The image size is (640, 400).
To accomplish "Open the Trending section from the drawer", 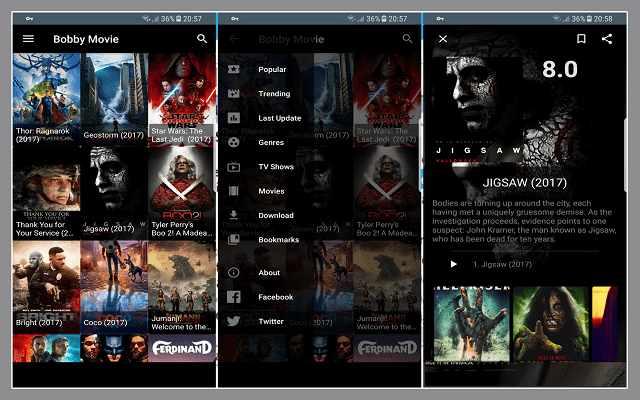I will [x=274, y=94].
